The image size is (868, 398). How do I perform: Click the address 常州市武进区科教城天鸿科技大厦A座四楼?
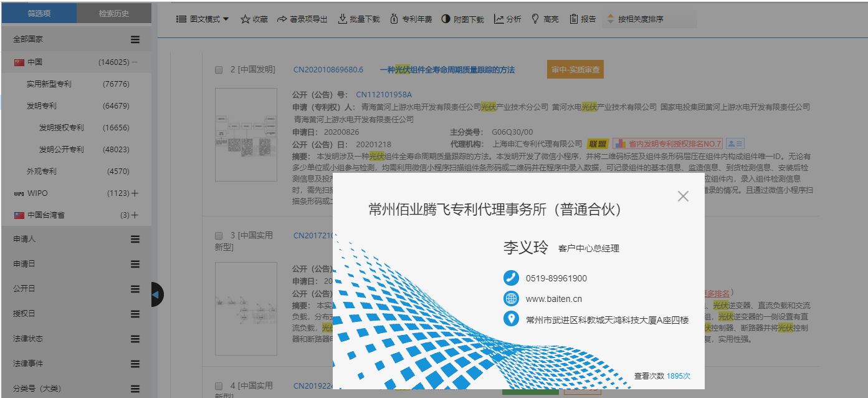608,320
